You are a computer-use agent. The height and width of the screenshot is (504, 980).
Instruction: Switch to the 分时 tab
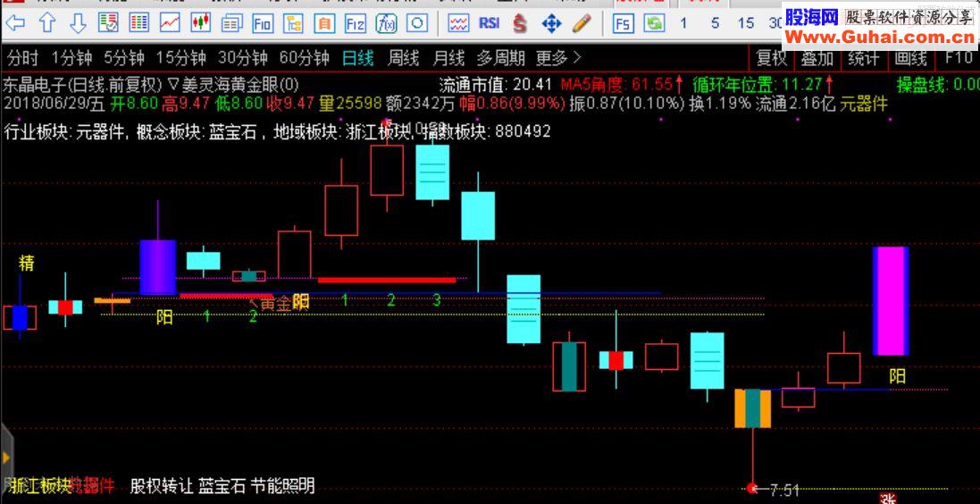point(22,59)
